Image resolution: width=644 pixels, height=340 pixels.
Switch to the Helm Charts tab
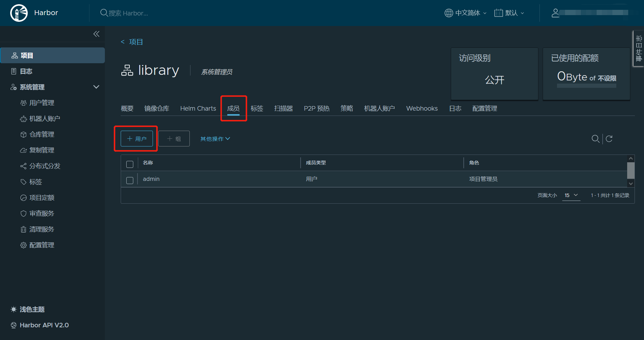(198, 109)
